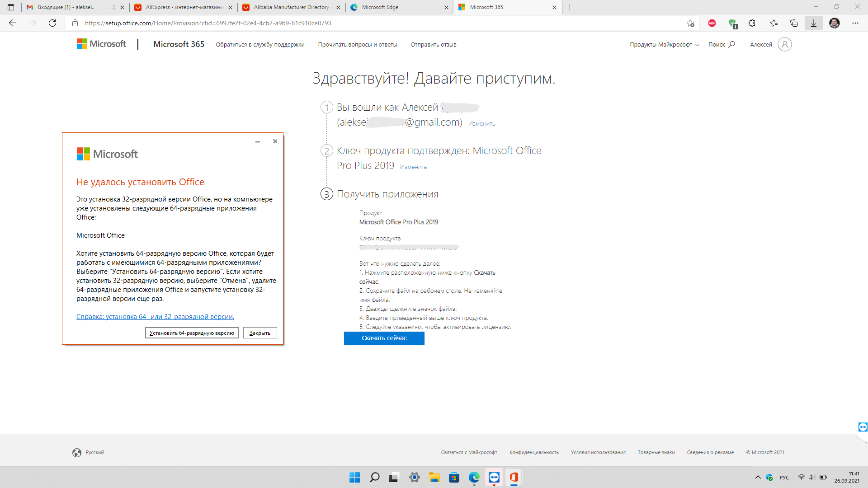Switch to the Microsoft Edge tab
This screenshot has height=488, width=868.
[x=400, y=7]
